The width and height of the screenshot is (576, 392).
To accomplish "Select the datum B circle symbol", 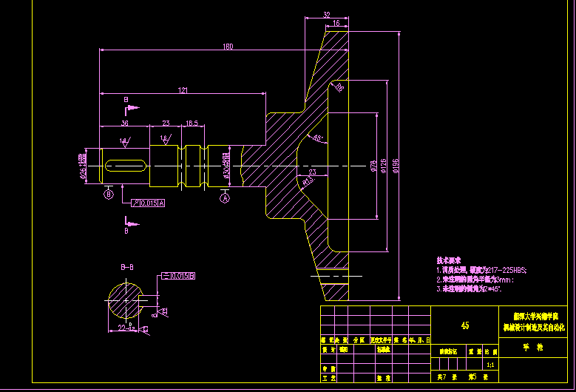I will click(109, 194).
